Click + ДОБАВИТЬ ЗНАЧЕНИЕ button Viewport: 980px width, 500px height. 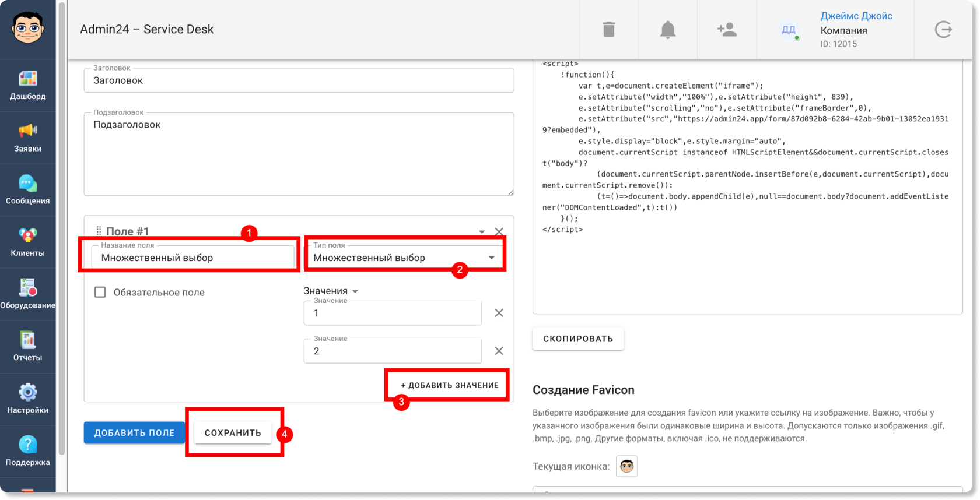(450, 385)
